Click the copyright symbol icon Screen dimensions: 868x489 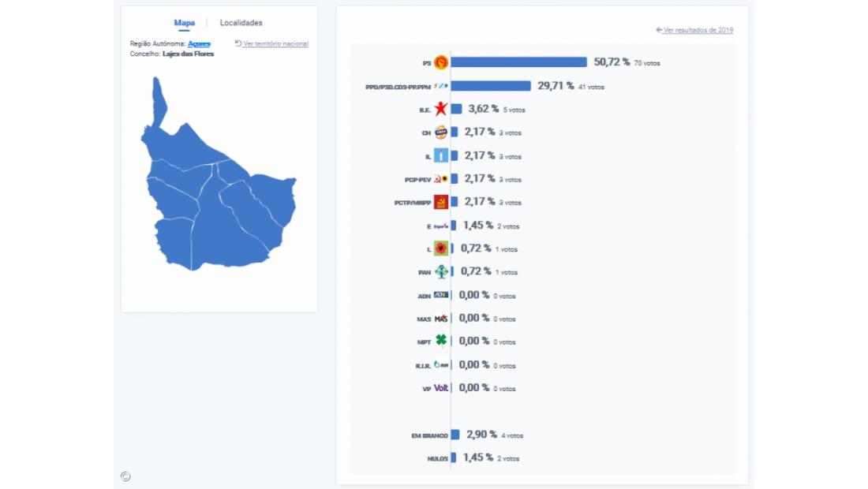tap(125, 476)
